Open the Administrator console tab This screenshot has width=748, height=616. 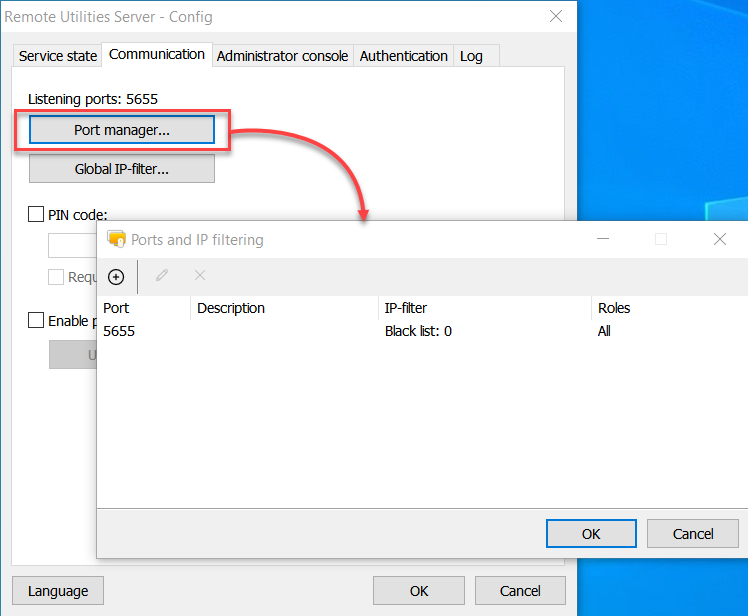pos(282,56)
